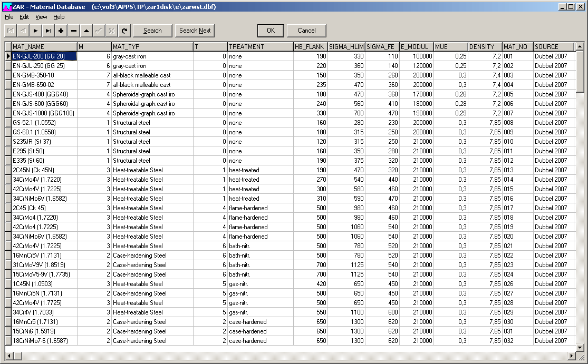588x364 pixels.
Task: Open the View menu
Action: pyautogui.click(x=41, y=17)
